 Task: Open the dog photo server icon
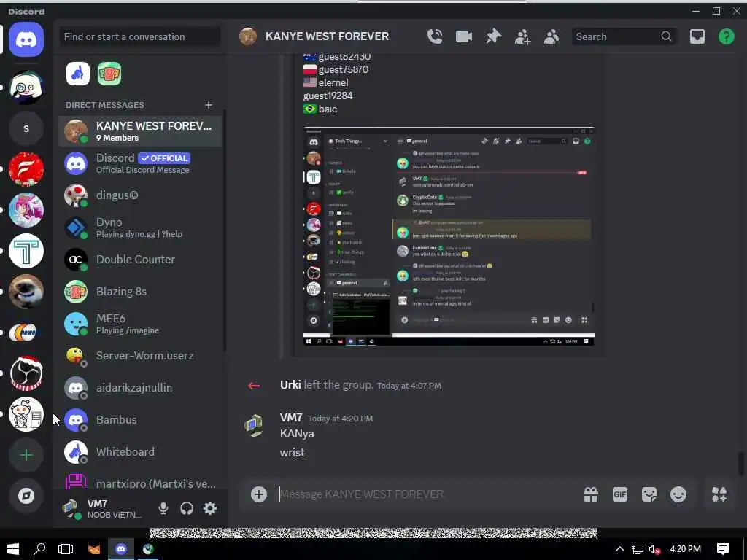[x=26, y=292]
